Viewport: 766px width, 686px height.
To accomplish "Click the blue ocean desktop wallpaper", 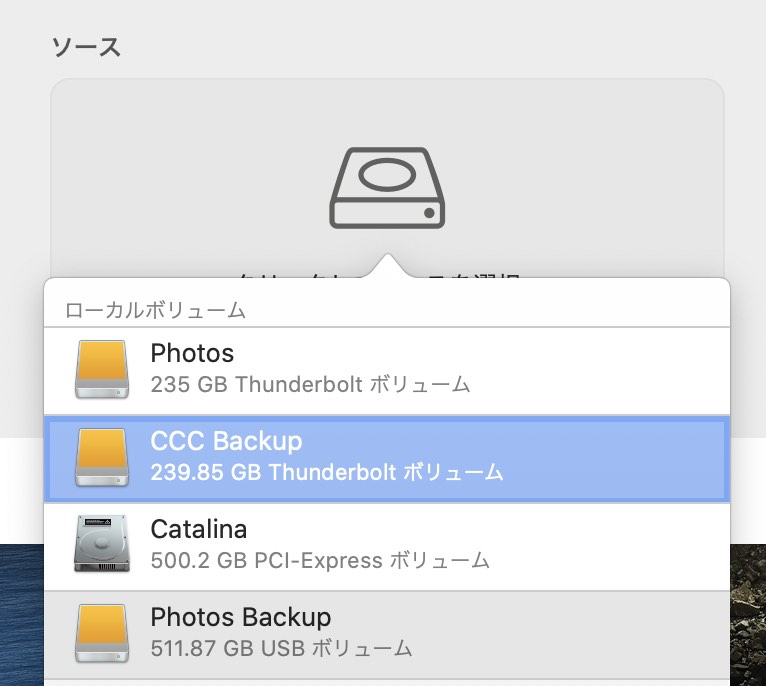I will coord(21,615).
